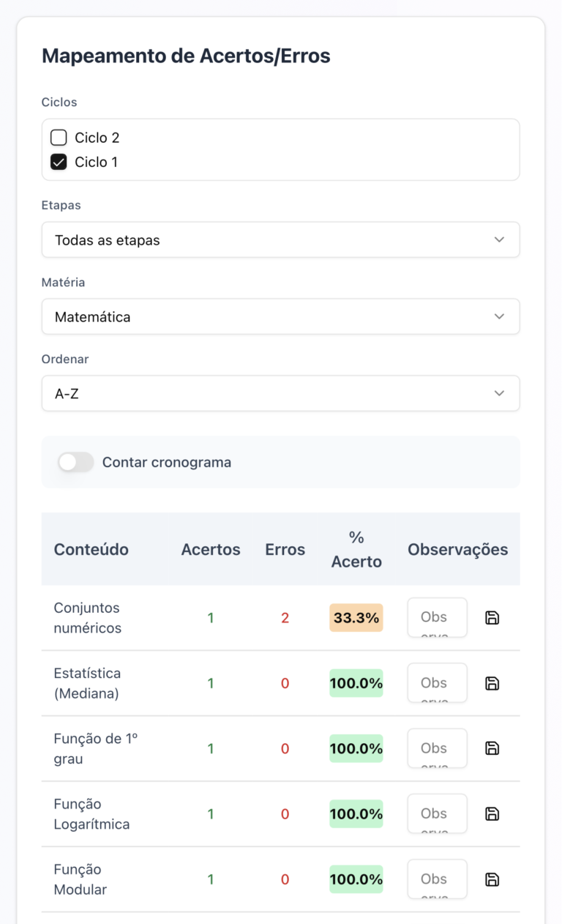Open the Ordenar dropdown set to A-Z
The height and width of the screenshot is (924, 562).
tap(280, 394)
